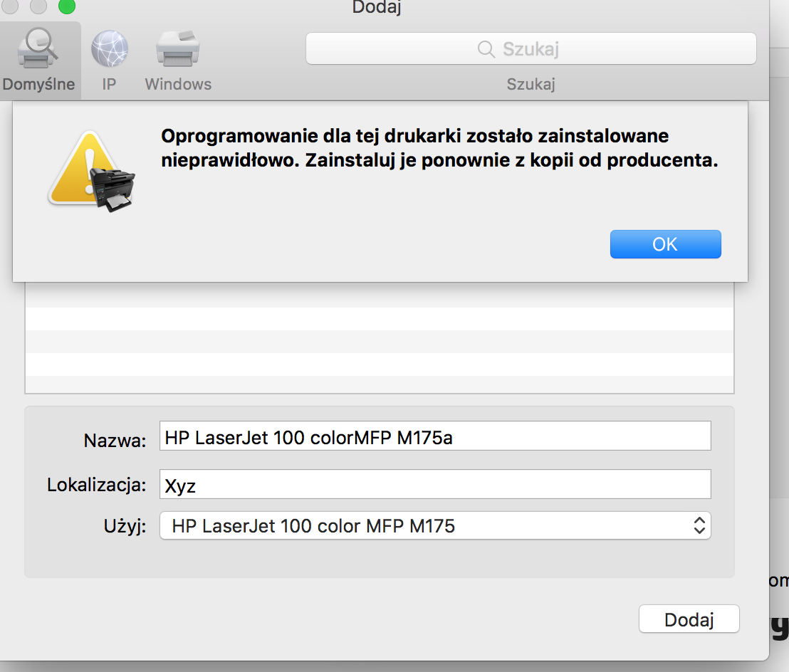Open the Użyj printer driver dropdown
The image size is (789, 672).
pos(434,525)
